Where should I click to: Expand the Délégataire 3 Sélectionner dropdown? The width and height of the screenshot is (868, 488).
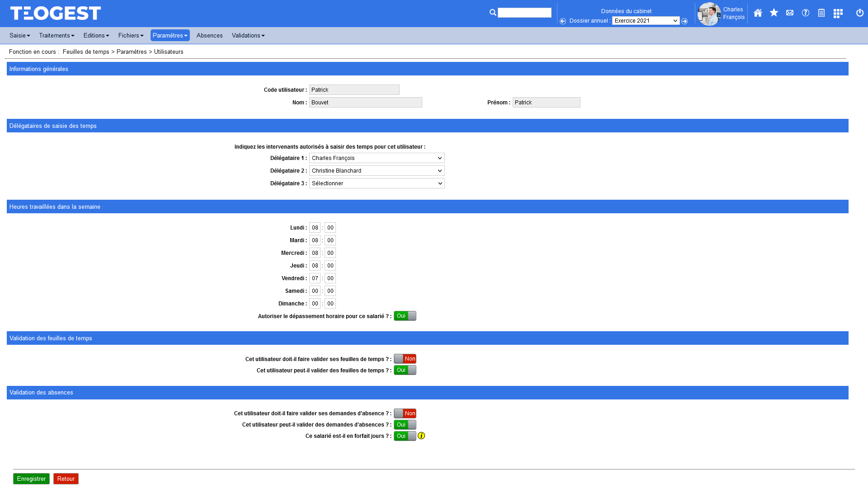coord(377,183)
